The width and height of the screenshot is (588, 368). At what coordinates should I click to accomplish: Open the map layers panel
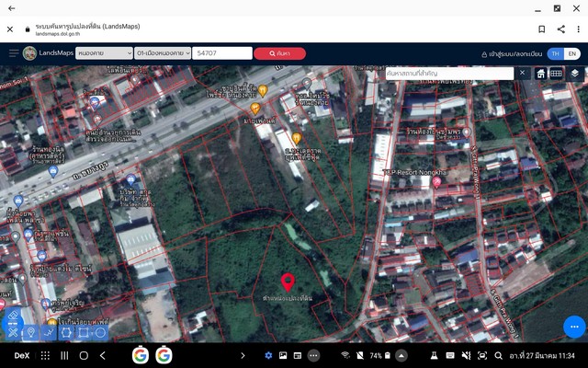pos(574,73)
